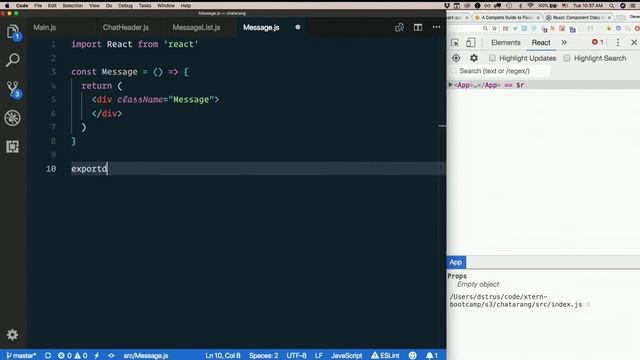640x360 pixels.
Task: Open the Apple menu
Action: (7, 5)
